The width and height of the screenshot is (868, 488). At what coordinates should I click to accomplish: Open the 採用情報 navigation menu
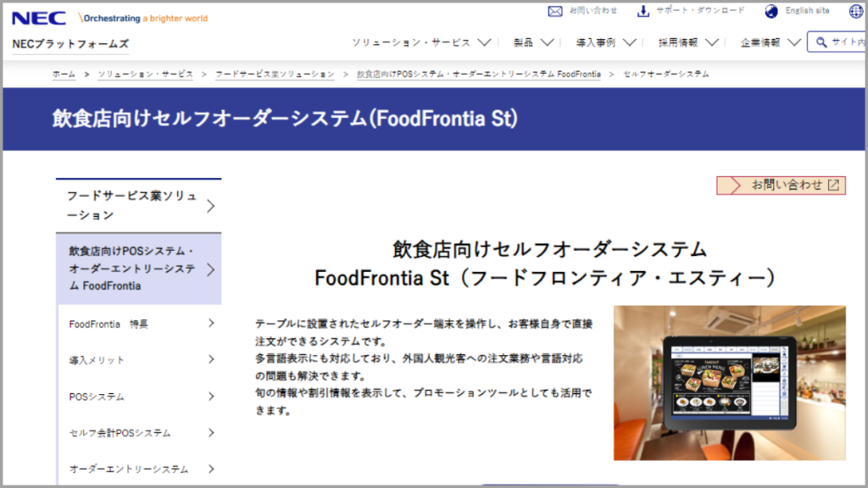tap(688, 42)
